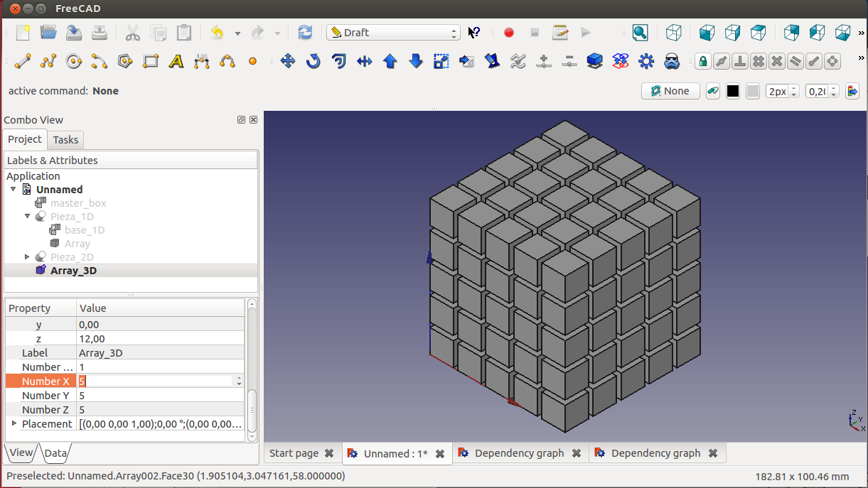Click the Clone stormtrooper icon

(672, 62)
